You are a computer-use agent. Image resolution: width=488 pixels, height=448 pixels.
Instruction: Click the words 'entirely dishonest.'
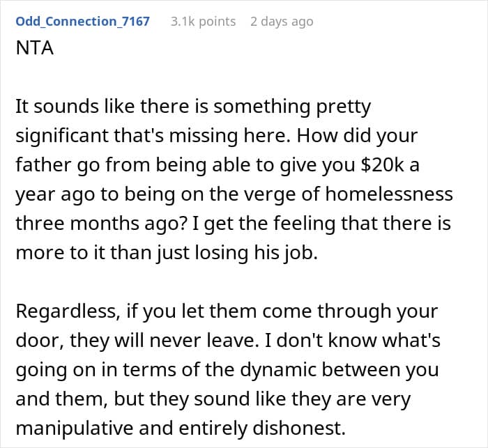pos(262,428)
